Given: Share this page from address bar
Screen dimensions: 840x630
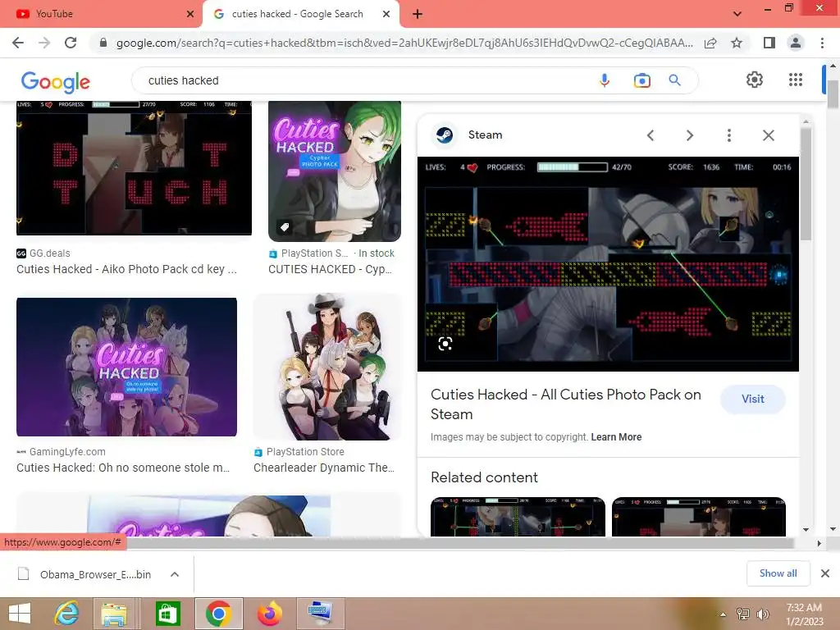Looking at the screenshot, I should 710,43.
